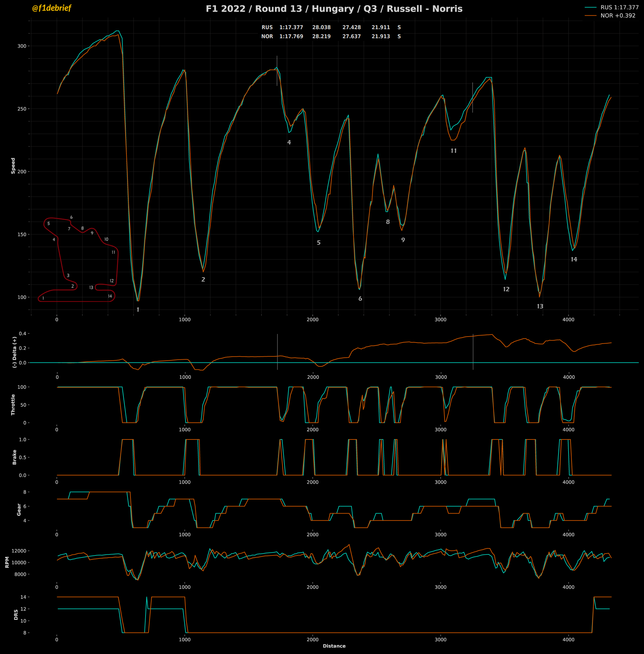Click the (-) Delta (+) axis label
The width and height of the screenshot is (644, 654).
[14, 352]
